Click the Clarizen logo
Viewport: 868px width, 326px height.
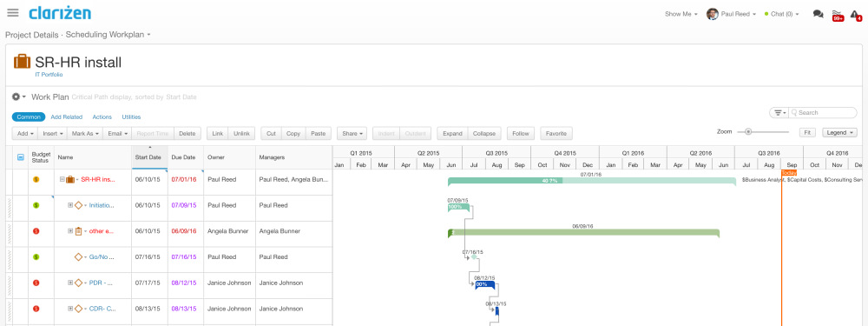(60, 13)
